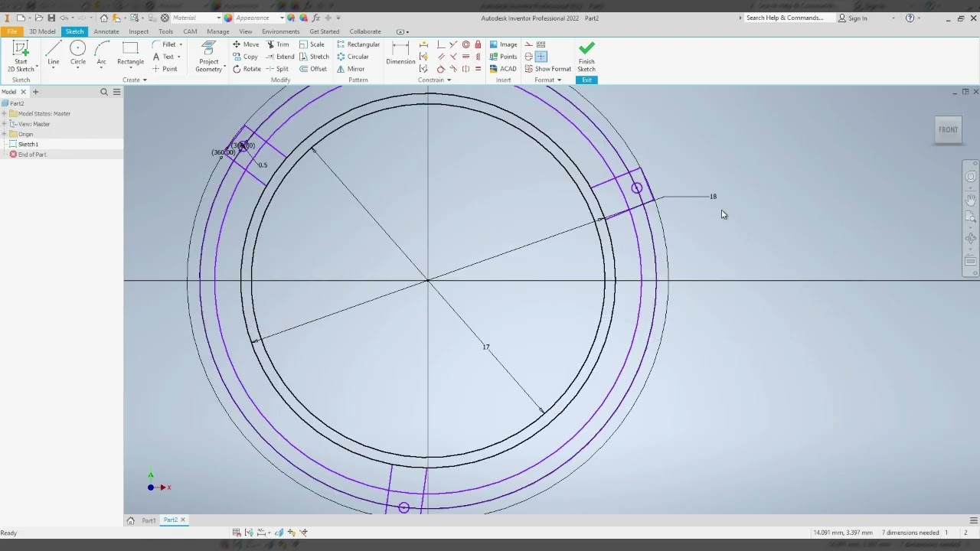Click the FRONT face of ViewCube
Screen dimensions: 980x551
(x=948, y=129)
